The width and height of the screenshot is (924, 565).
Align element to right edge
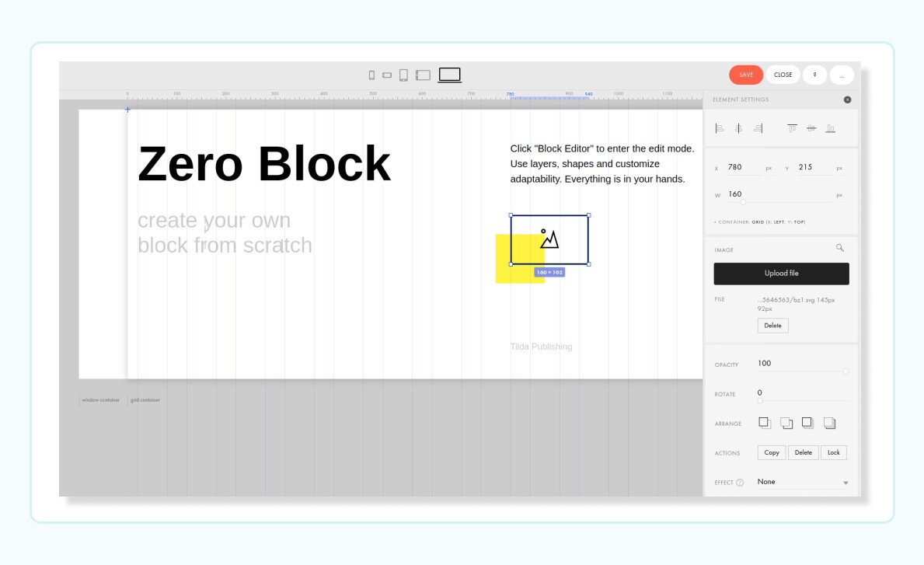point(758,128)
